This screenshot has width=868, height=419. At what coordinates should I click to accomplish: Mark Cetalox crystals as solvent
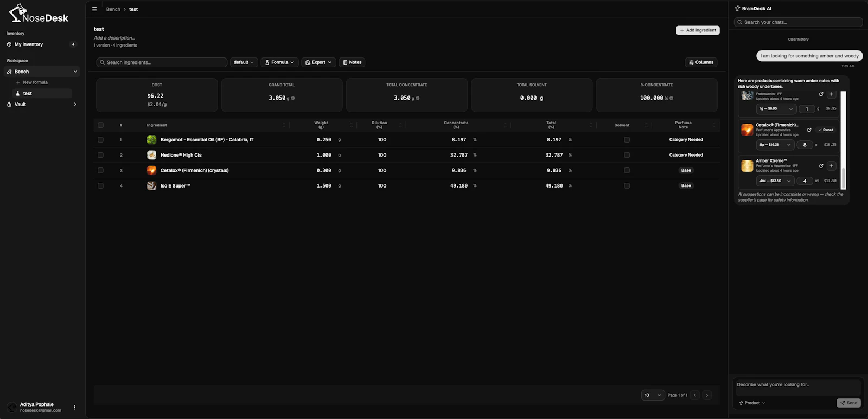(x=627, y=170)
